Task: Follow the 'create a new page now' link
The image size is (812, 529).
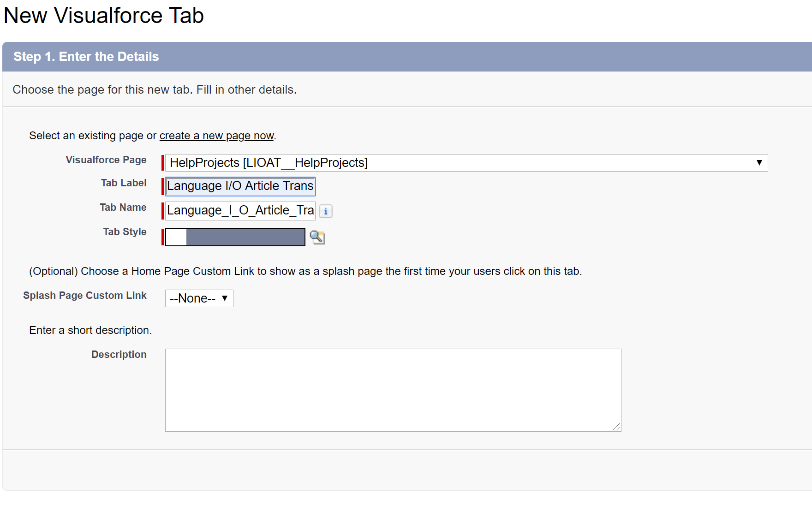Action: 216,136
